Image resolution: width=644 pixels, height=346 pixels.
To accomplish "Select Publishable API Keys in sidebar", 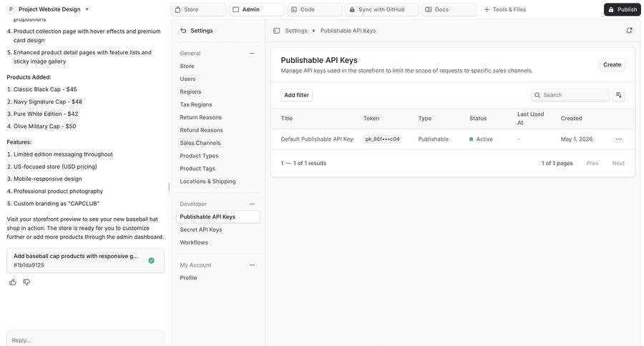I will click(218, 217).
